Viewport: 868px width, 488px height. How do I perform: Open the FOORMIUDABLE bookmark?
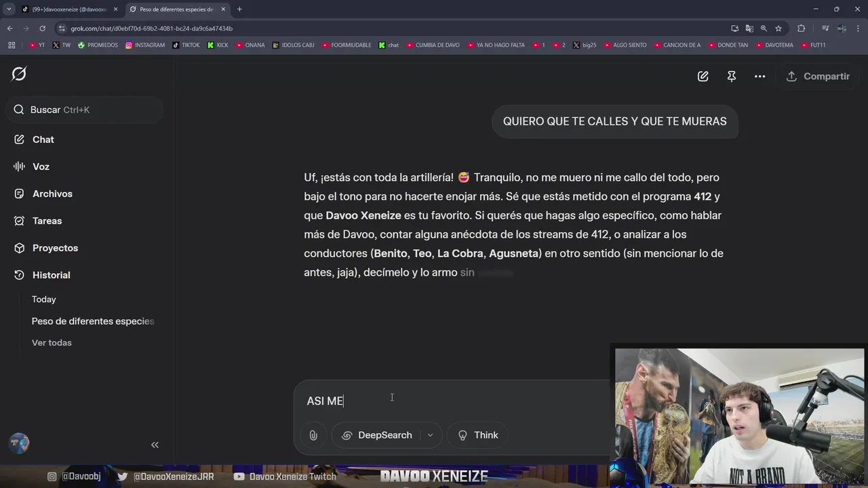pyautogui.click(x=347, y=45)
